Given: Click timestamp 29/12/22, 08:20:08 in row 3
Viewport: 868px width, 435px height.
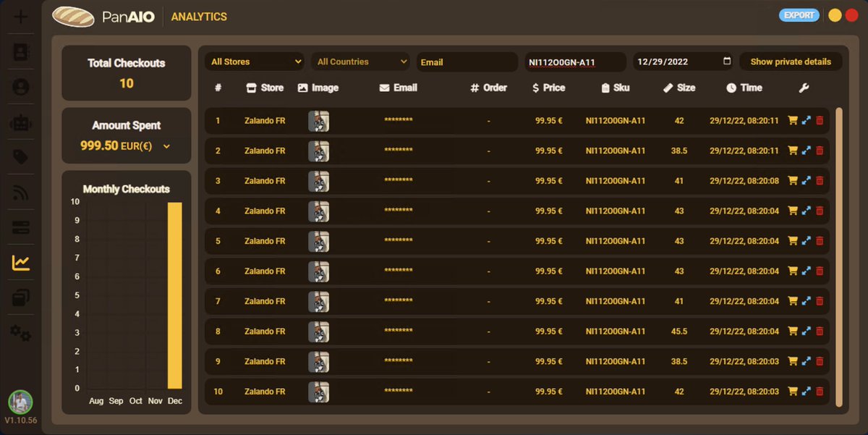Looking at the screenshot, I should [744, 181].
